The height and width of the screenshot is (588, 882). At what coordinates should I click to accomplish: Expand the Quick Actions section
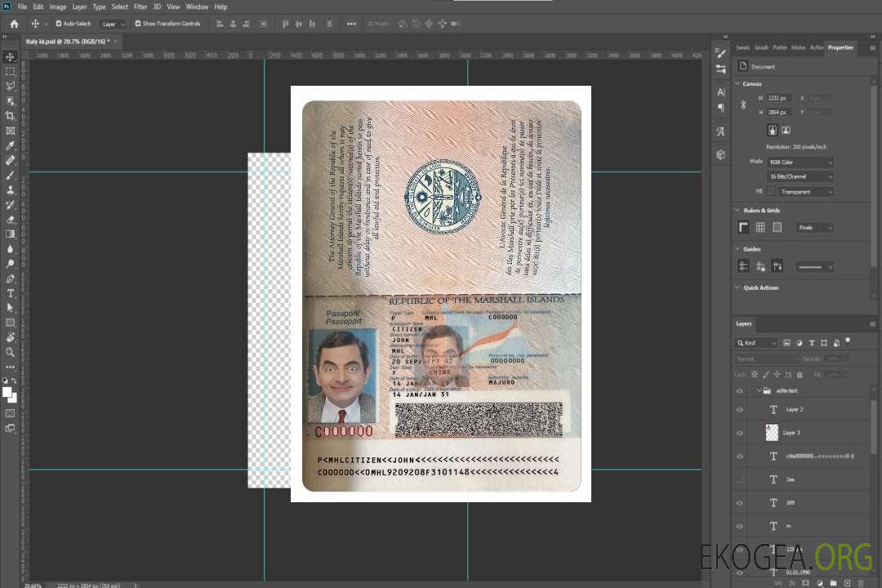pyautogui.click(x=737, y=287)
